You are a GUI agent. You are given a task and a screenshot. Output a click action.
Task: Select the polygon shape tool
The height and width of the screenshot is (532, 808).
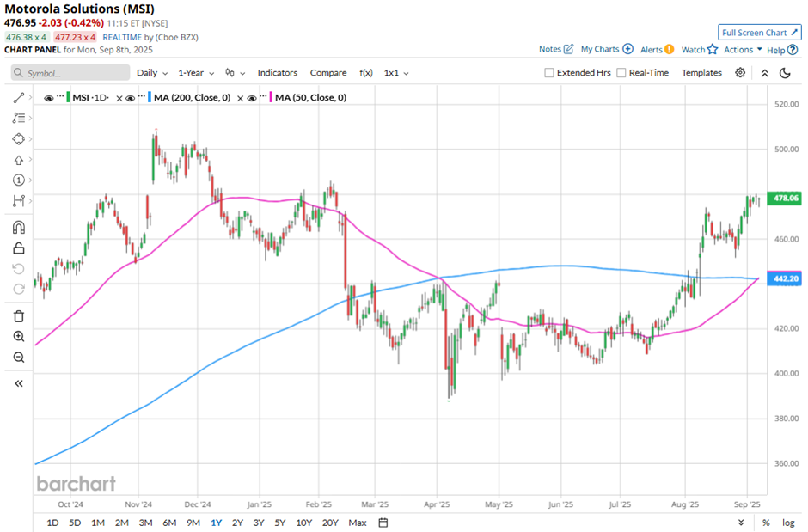pyautogui.click(x=19, y=139)
